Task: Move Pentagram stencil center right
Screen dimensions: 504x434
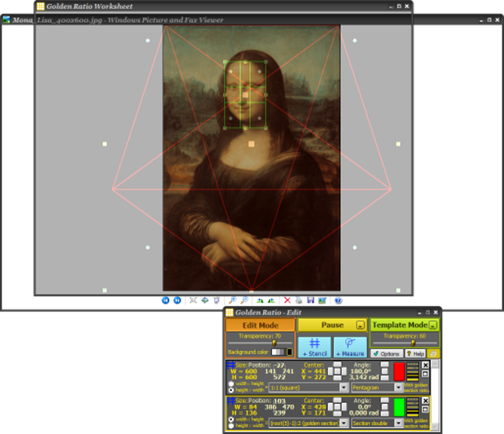Action: (344, 372)
